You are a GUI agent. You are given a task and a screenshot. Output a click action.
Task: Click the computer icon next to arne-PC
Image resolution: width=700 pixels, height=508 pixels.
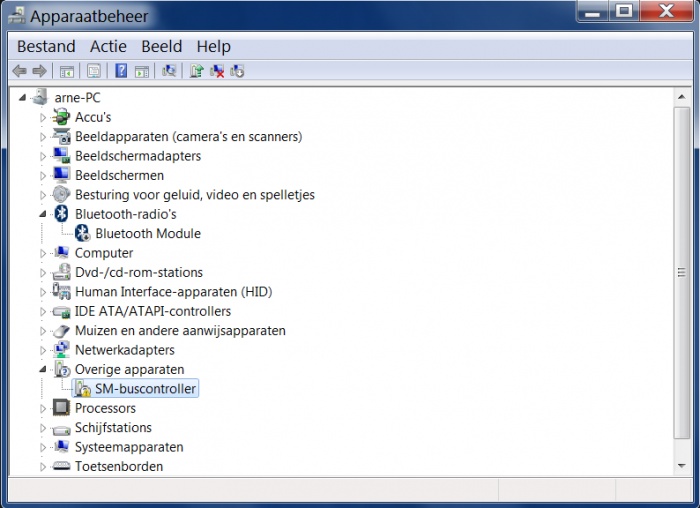pos(39,97)
